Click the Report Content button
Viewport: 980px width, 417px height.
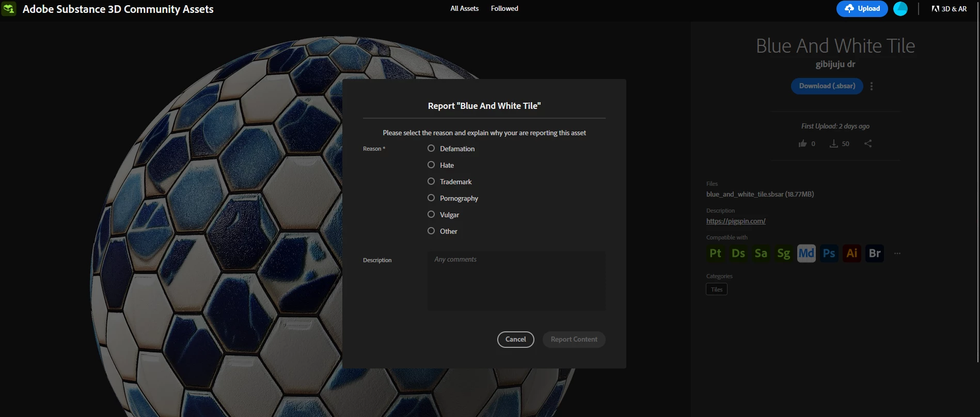574,340
